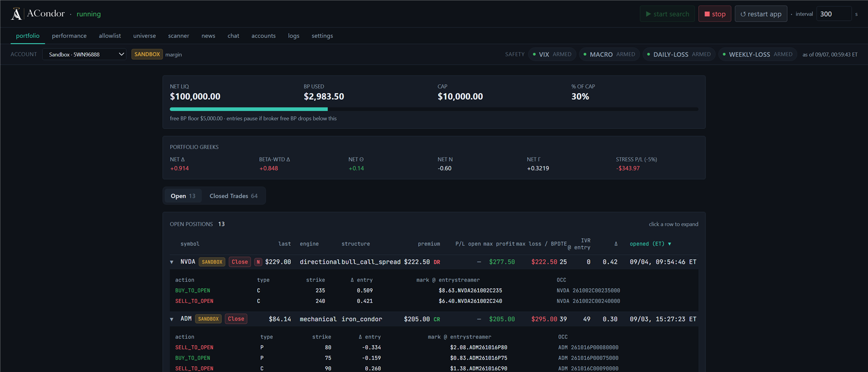Click the stress P/L -$343.97 value
This screenshot has height=372, width=868.
point(628,169)
